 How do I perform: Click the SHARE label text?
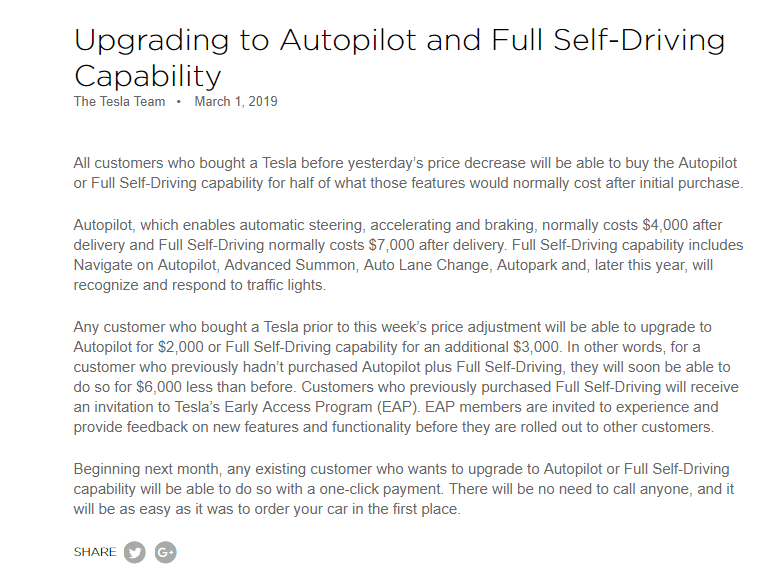(x=95, y=552)
